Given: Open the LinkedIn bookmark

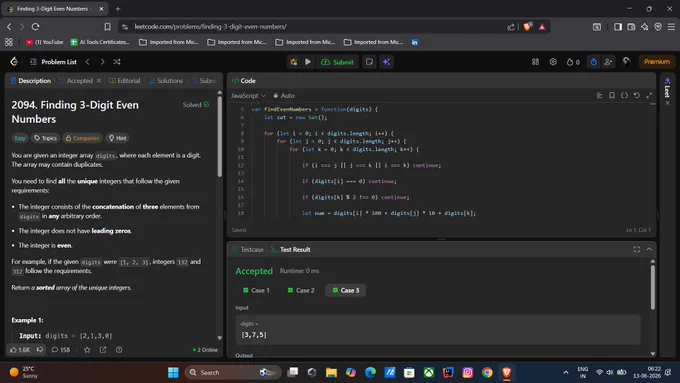Looking at the screenshot, I should click(x=415, y=42).
